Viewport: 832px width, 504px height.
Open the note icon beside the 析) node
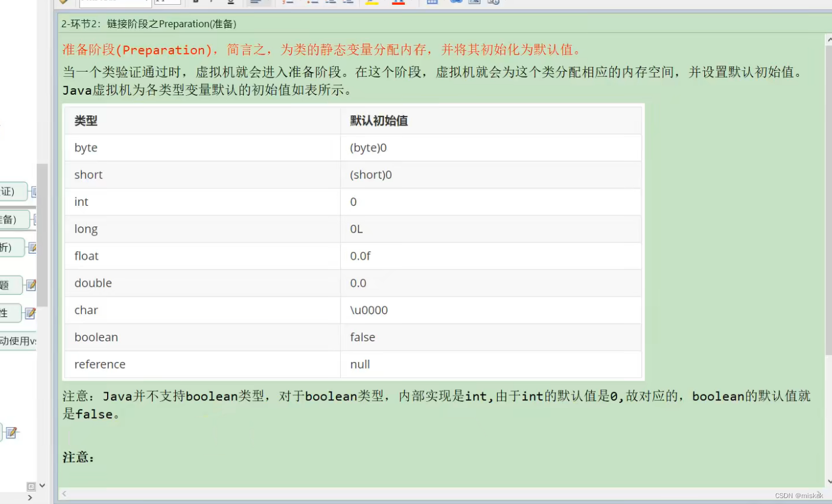(x=33, y=248)
